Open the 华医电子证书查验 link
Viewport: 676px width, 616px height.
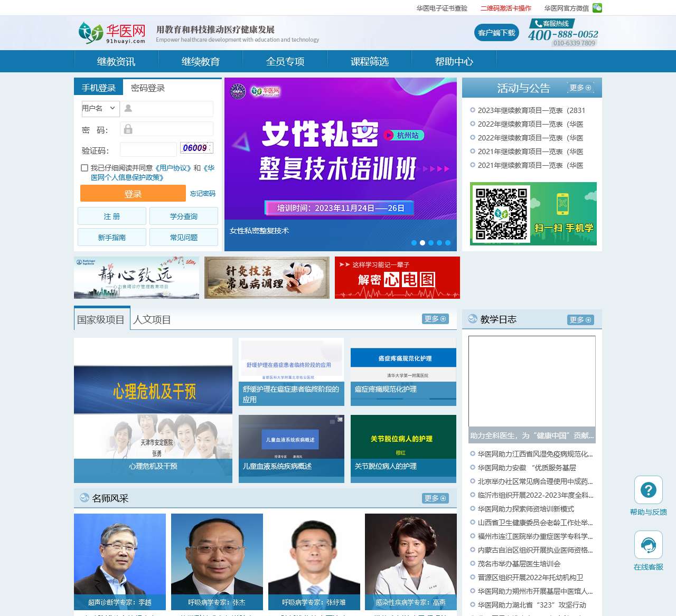[x=442, y=8]
